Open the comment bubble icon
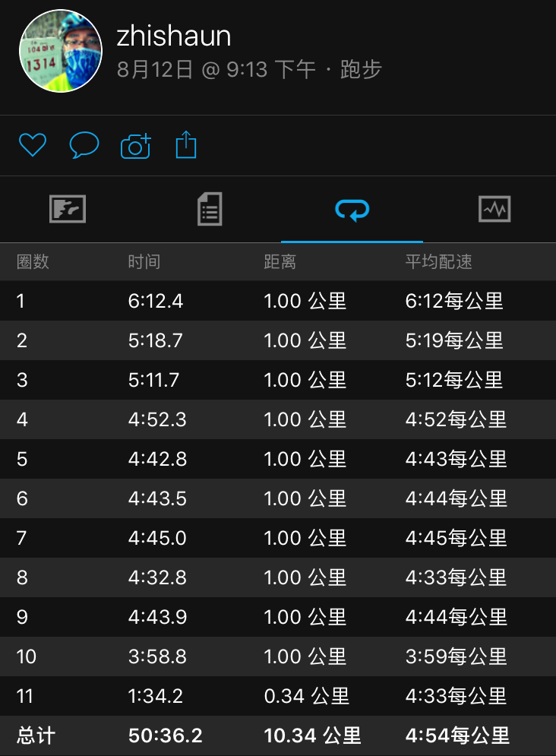Screen dimensions: 556x756 click(x=84, y=144)
